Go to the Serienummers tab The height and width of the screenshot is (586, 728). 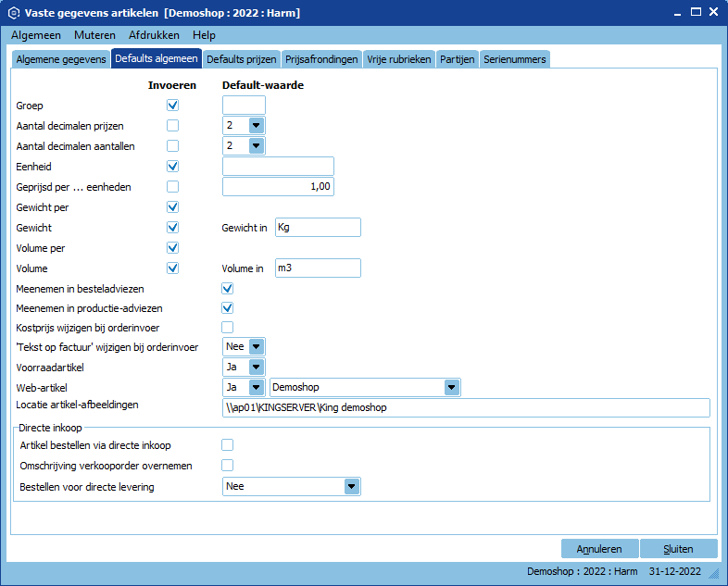pyautogui.click(x=515, y=59)
